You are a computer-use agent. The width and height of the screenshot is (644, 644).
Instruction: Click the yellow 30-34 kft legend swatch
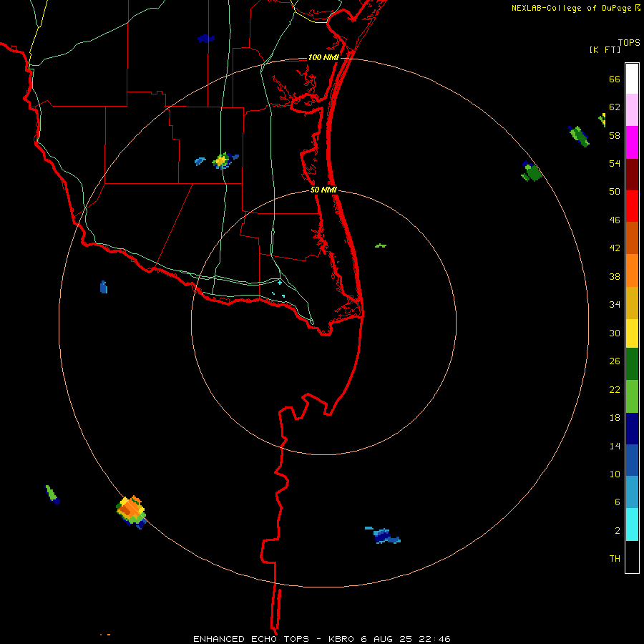(632, 333)
